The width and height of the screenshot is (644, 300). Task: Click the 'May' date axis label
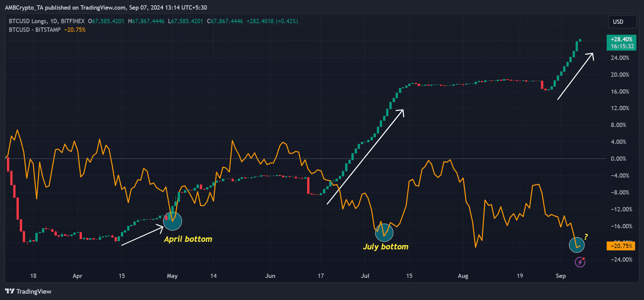coord(172,276)
